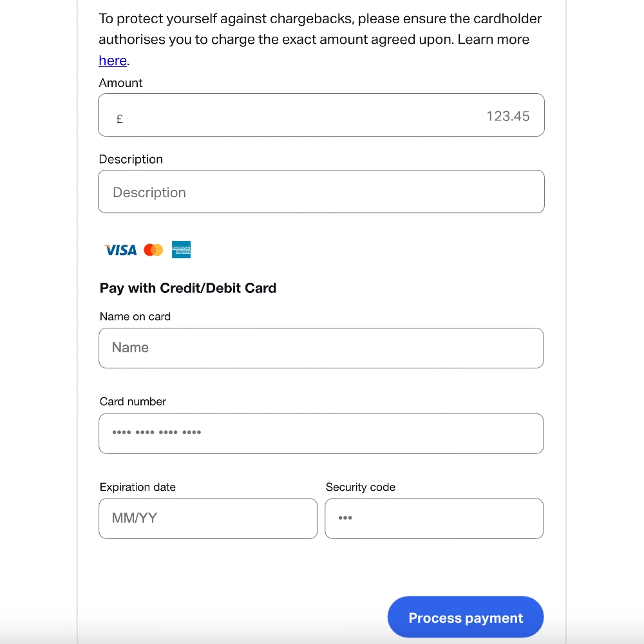Click the Description label above the box
Screen dimensions: 644x644
[131, 159]
